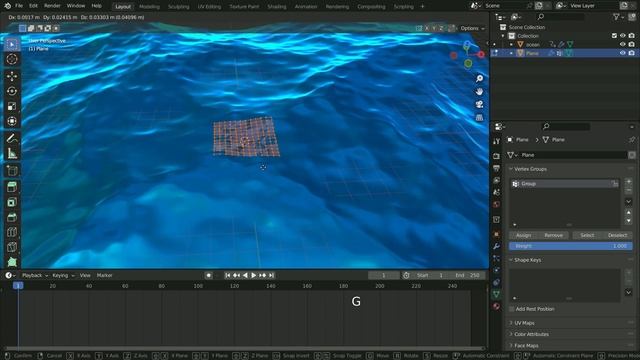Click the zoom magnifier viewport gizmo
Image resolution: width=640 pixels, height=360 pixels.
479,78
